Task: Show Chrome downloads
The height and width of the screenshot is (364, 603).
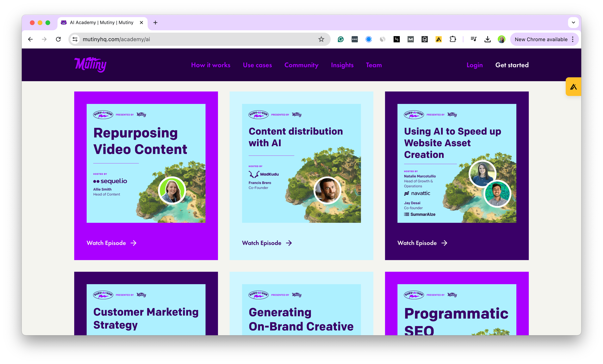Action: click(487, 39)
